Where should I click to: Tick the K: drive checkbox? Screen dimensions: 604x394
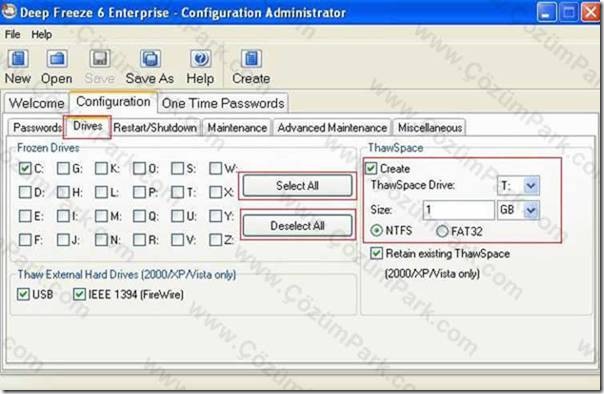(x=101, y=168)
